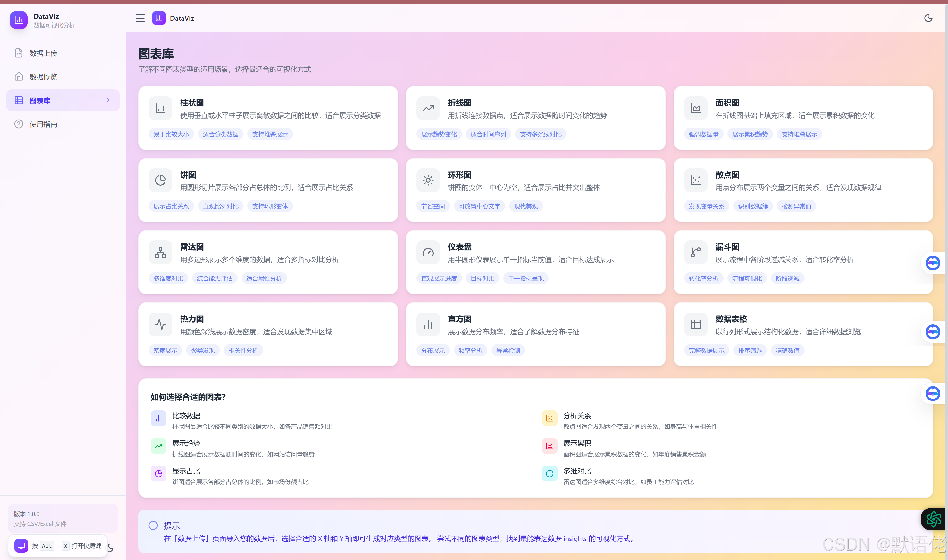Expand the 图表库 chevron arrow in sidebar

coord(108,100)
